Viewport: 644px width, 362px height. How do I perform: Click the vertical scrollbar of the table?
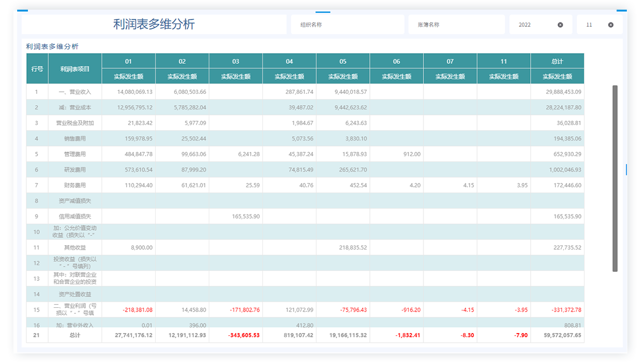(615, 178)
